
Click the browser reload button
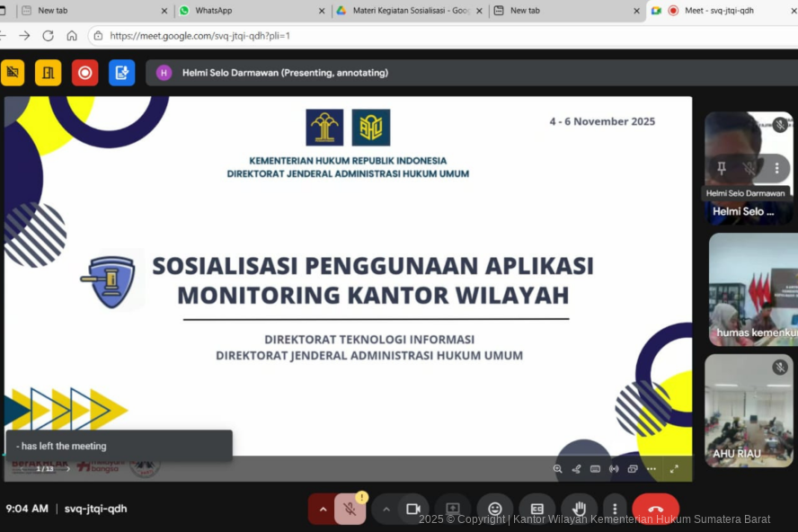[x=48, y=36]
